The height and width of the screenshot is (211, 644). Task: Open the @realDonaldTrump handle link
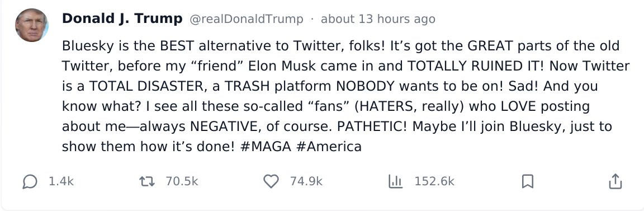point(246,20)
